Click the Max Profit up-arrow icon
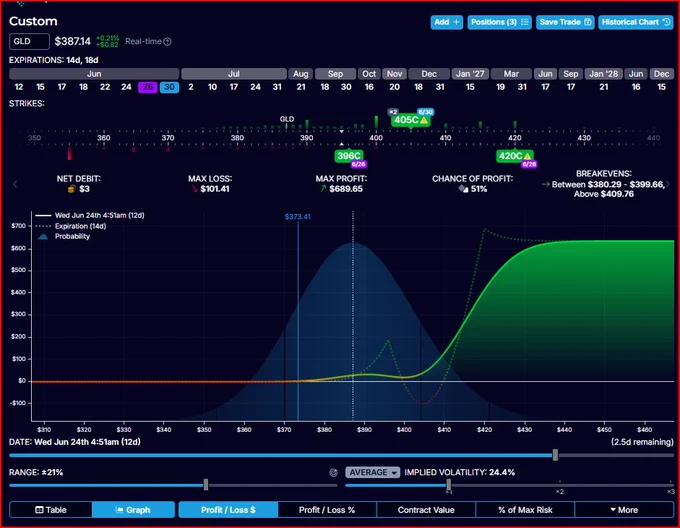 click(x=323, y=189)
